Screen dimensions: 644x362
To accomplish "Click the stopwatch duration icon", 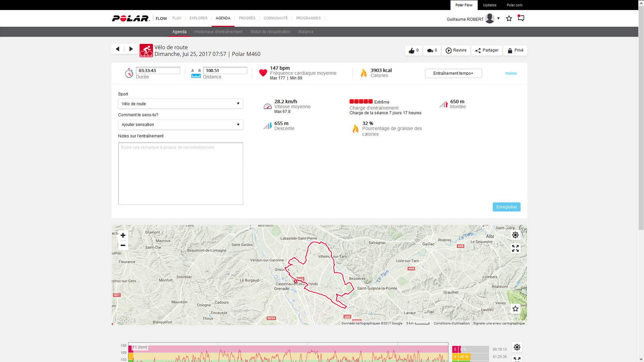I will (x=129, y=73).
